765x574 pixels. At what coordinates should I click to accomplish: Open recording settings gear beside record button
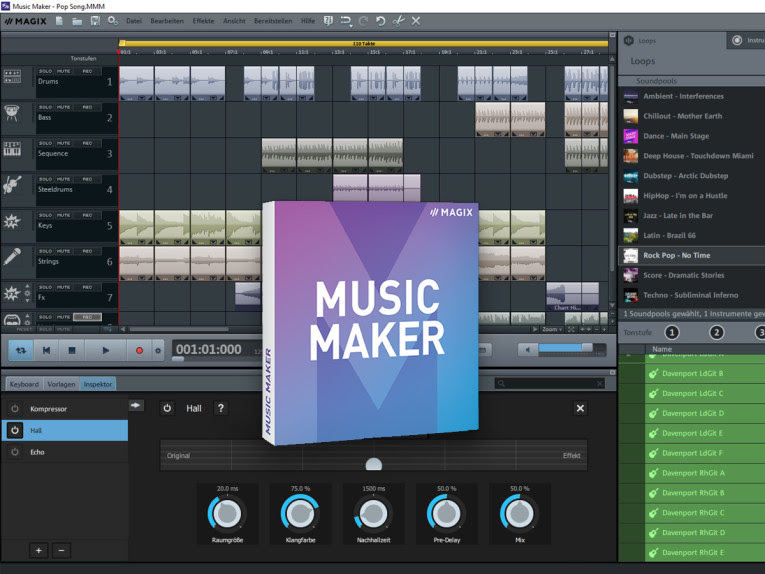[x=158, y=350]
